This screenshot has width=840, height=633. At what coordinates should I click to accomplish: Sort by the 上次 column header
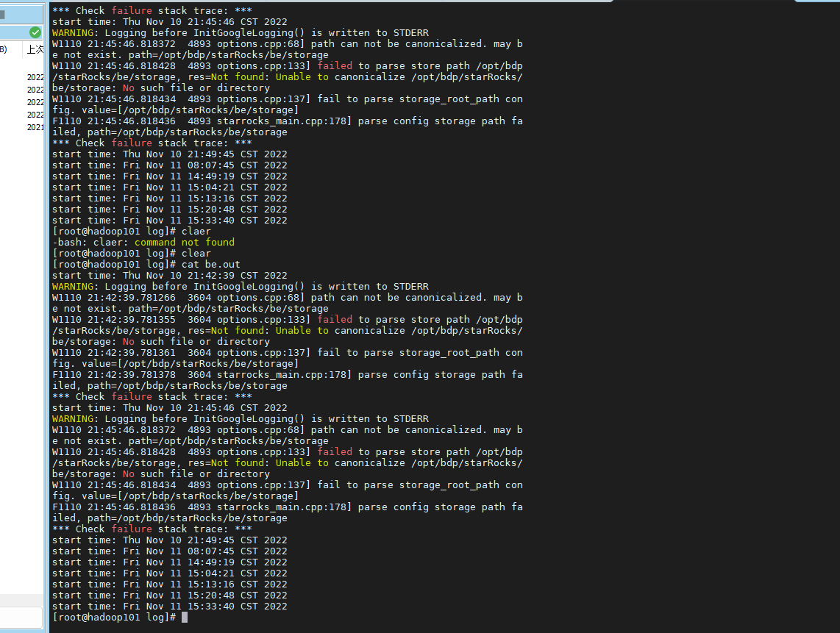click(34, 49)
